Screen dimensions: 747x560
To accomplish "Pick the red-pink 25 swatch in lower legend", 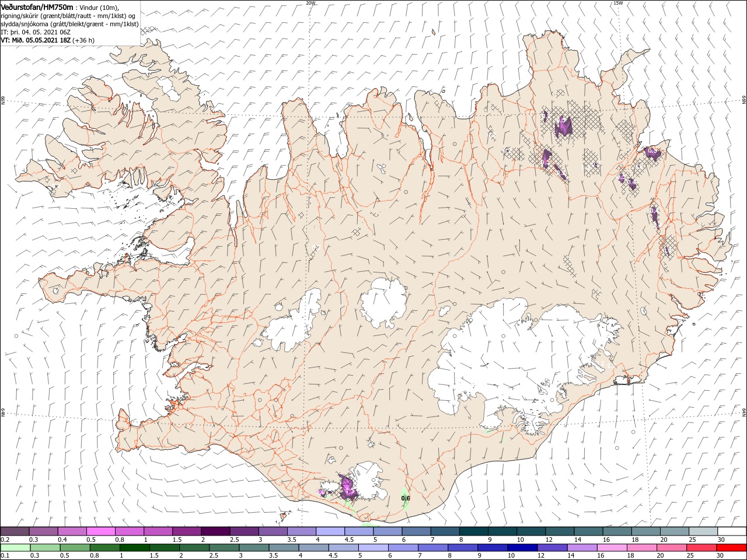I will [701, 548].
